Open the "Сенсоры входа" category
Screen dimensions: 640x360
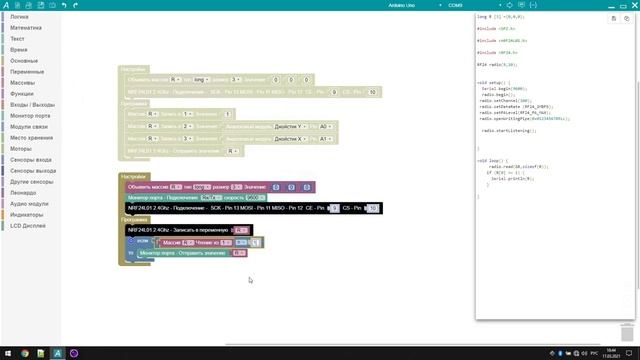coord(31,160)
